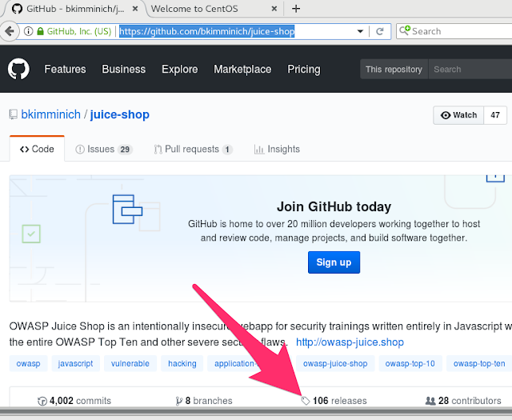Image resolution: width=512 pixels, height=420 pixels.
Task: Open a new tab with plus icon
Action: [x=296, y=9]
